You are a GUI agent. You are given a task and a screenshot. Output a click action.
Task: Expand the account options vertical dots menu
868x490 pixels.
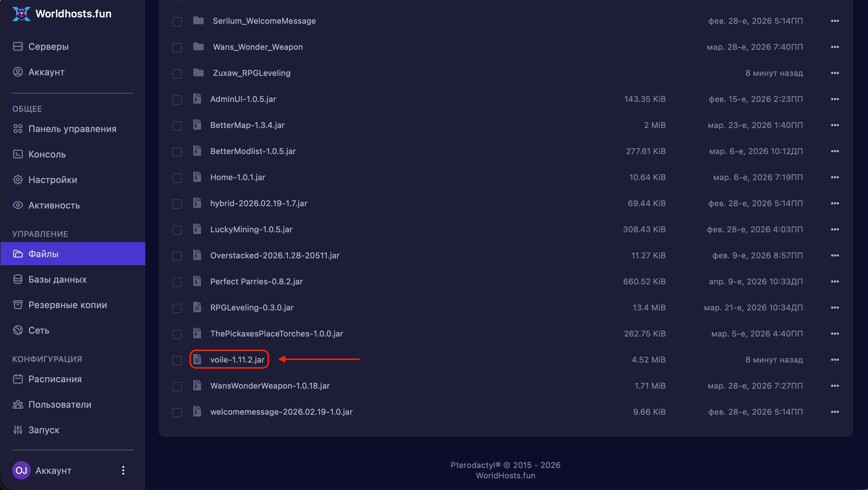(x=123, y=470)
